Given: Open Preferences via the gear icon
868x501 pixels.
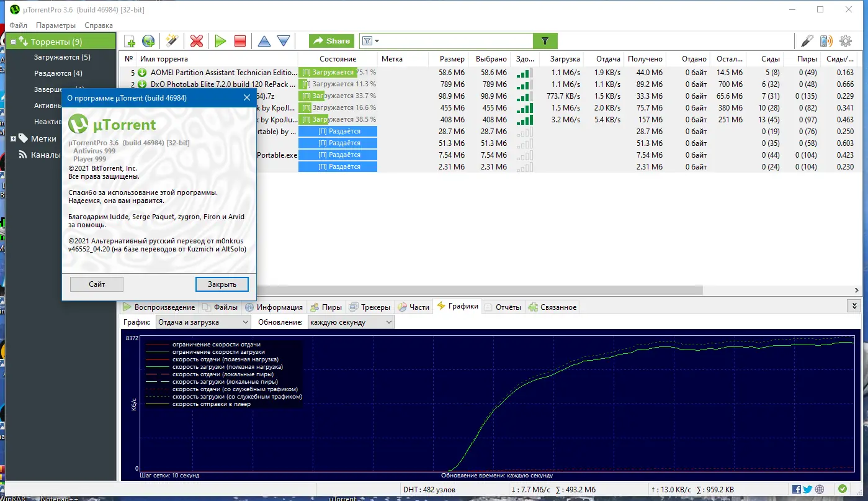Looking at the screenshot, I should click(x=845, y=41).
